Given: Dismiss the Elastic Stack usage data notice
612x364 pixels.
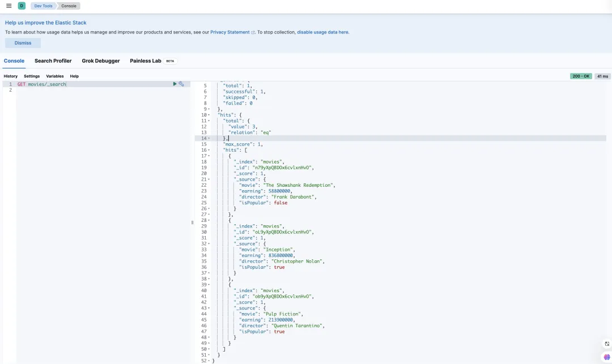Looking at the screenshot, I should pos(23,43).
